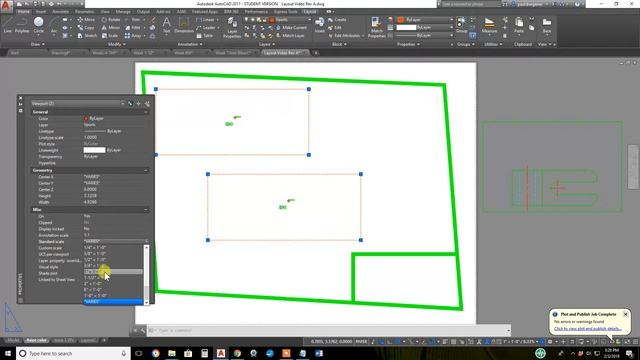This screenshot has height=360, width=640.
Task: Select the Leader tool
Action: pos(206,27)
